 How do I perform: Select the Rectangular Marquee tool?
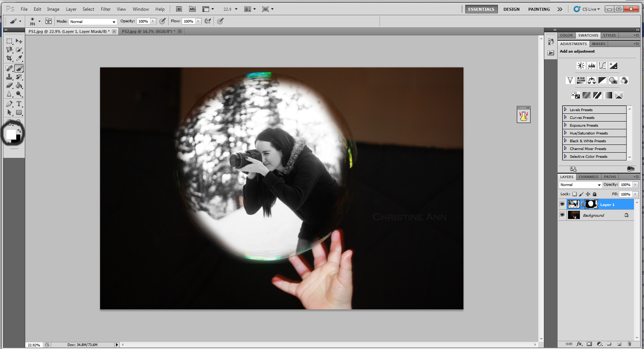click(9, 41)
